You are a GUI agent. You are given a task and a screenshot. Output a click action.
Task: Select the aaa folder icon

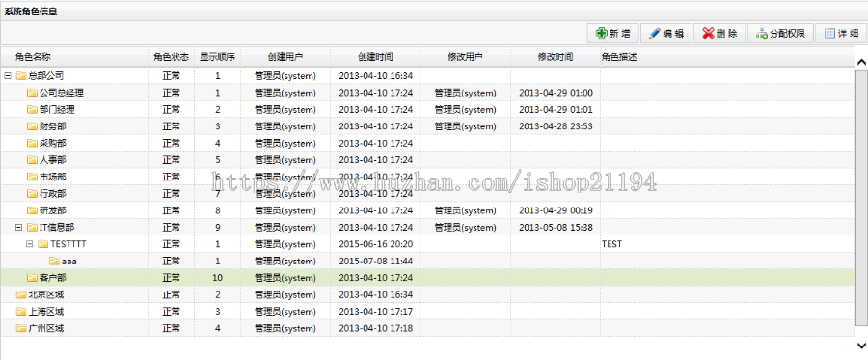(54, 261)
